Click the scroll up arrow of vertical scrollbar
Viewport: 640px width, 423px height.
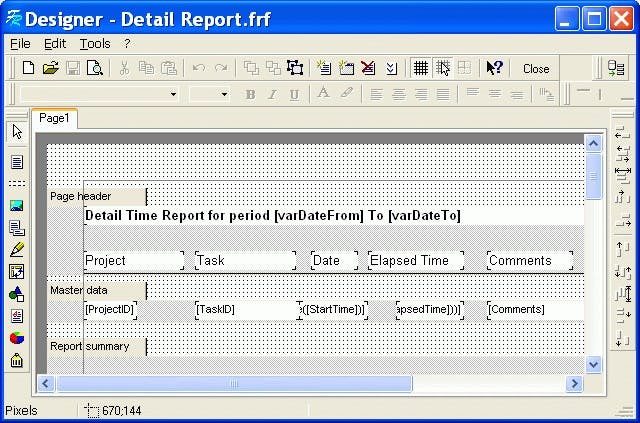coord(593,144)
